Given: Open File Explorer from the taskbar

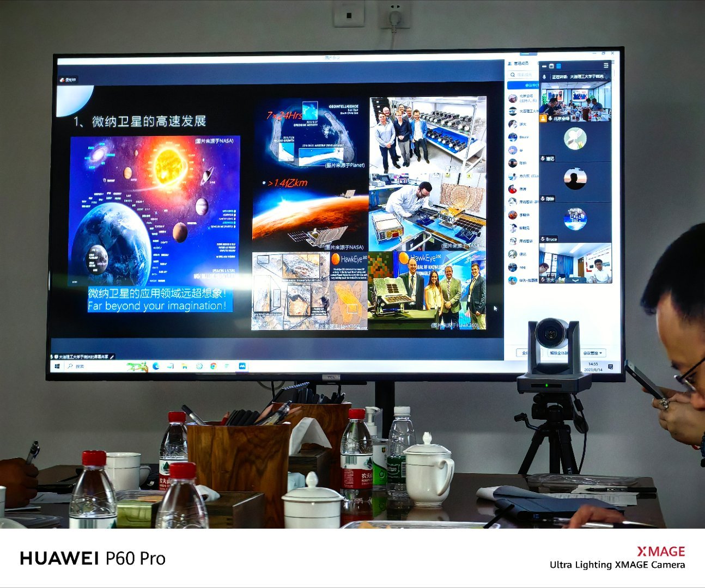Looking at the screenshot, I should click(185, 366).
